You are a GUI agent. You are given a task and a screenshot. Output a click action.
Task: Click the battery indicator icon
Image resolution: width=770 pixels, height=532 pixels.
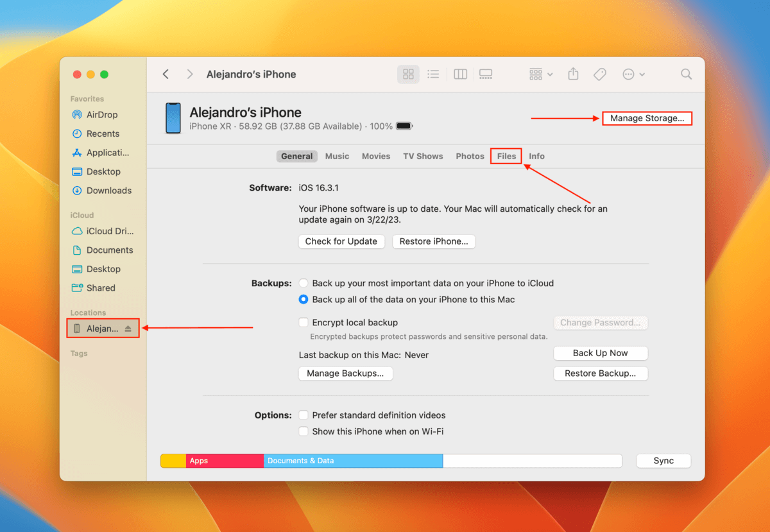click(404, 126)
